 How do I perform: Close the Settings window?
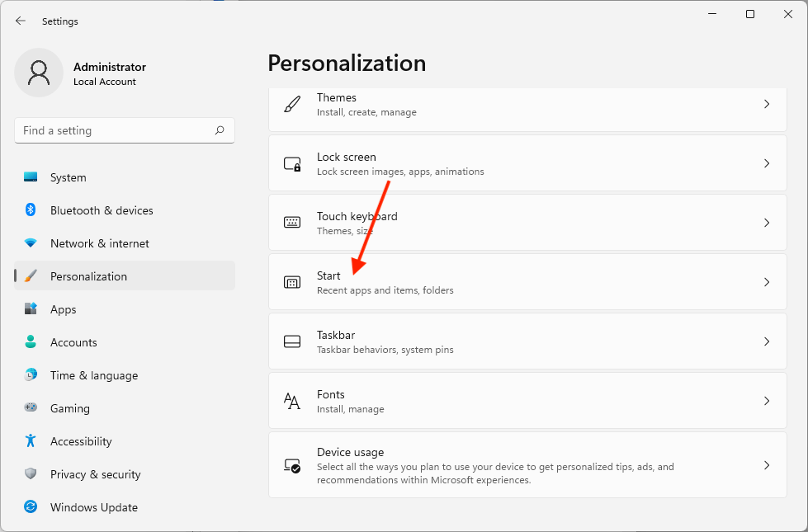click(x=788, y=14)
